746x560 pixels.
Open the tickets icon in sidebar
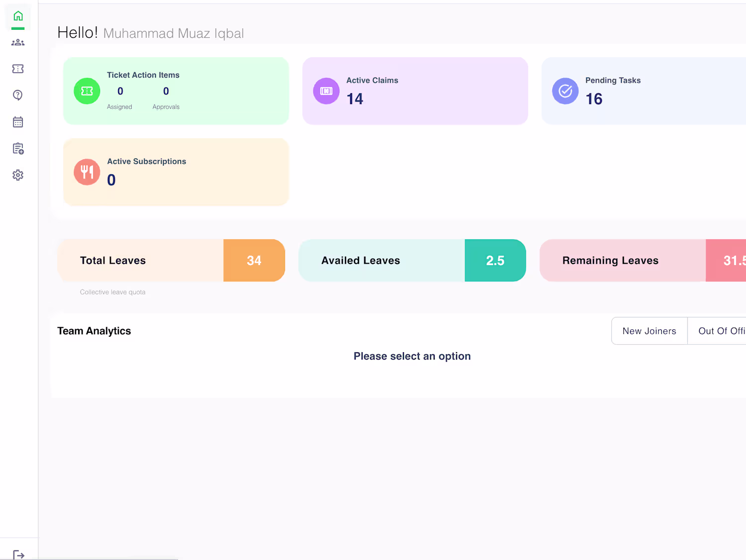coord(18,69)
